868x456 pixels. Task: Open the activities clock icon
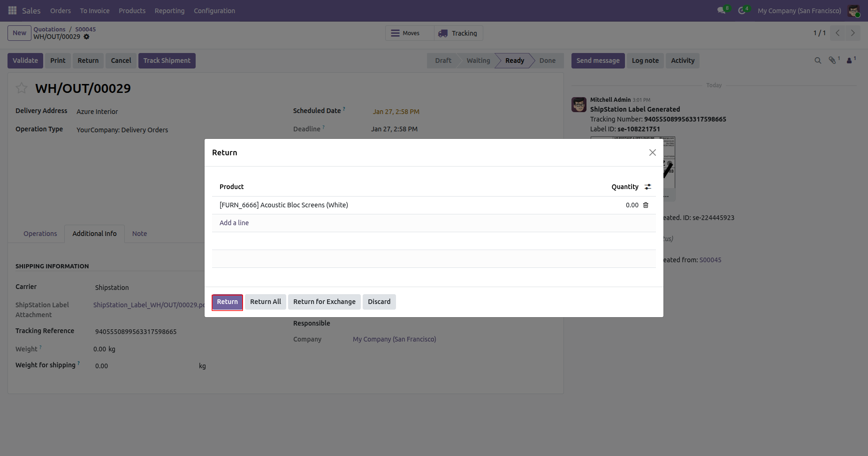pos(742,10)
